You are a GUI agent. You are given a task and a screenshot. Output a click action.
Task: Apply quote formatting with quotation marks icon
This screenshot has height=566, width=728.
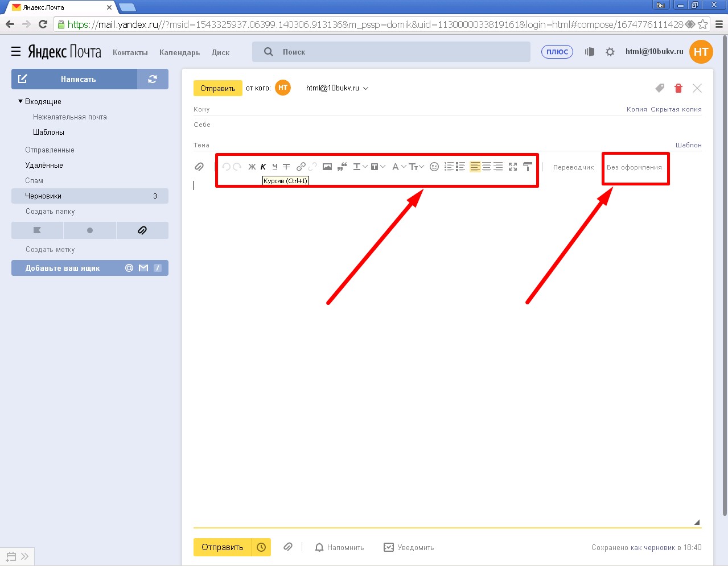click(x=342, y=167)
